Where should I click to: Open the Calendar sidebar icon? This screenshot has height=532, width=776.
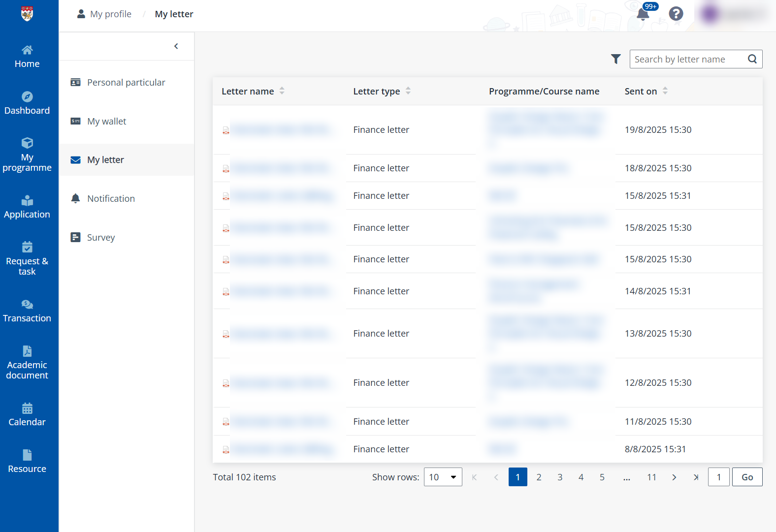(x=27, y=408)
